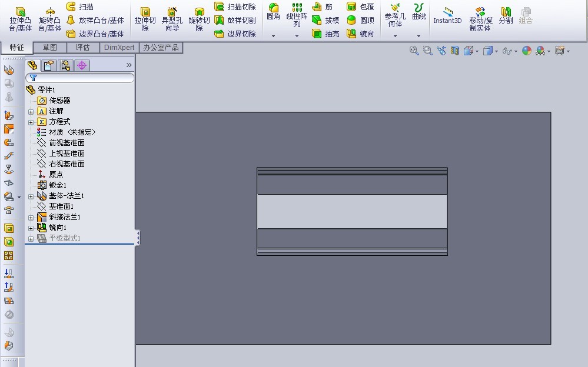Expand the 注解 tree node
This screenshot has height=367, width=588.
pyautogui.click(x=31, y=112)
